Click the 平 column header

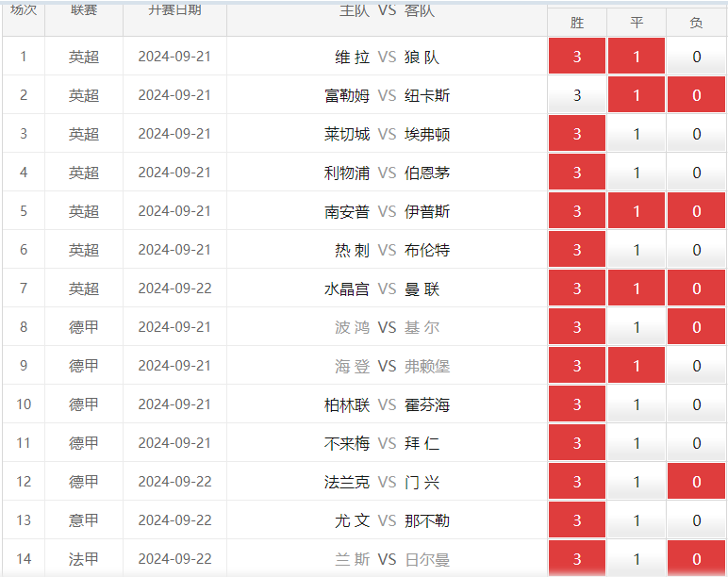tap(637, 23)
